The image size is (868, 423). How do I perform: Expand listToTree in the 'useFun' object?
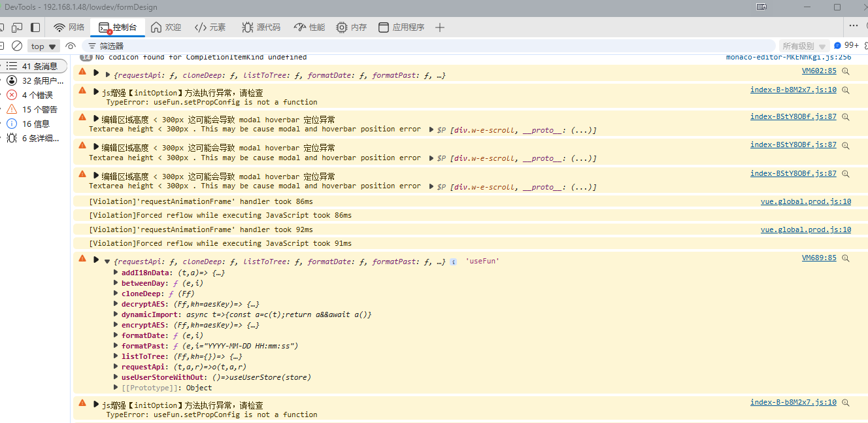click(x=117, y=356)
